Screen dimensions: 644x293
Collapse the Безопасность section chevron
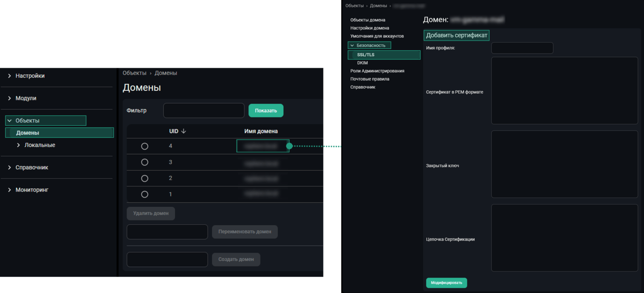point(352,46)
